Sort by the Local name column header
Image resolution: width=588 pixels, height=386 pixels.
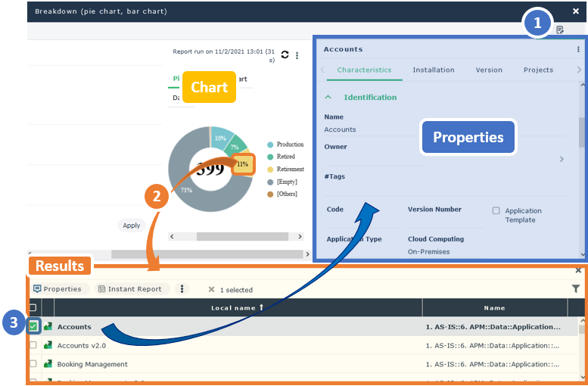(237, 308)
